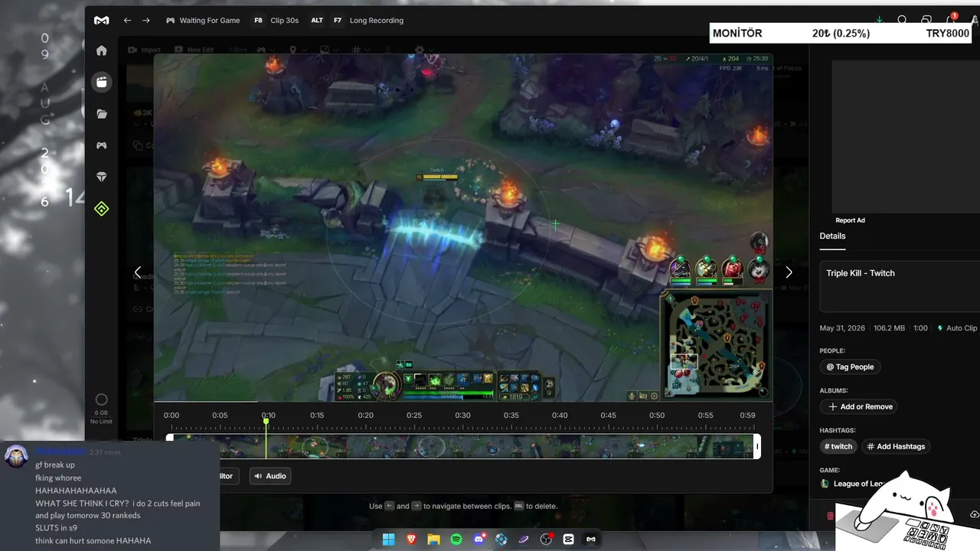Open Windows Start menu on taskbar
The image size is (980, 551).
388,539
